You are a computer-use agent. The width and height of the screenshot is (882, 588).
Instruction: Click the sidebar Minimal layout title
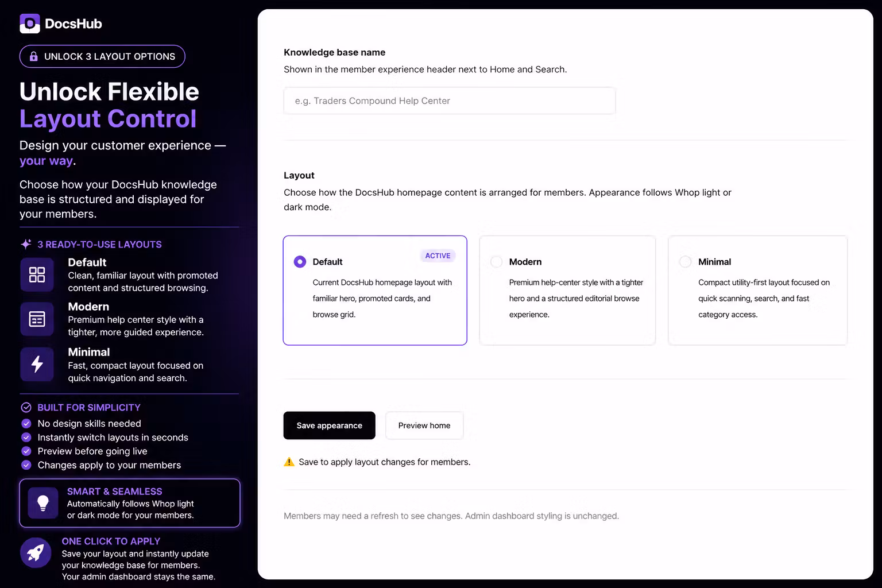(88, 352)
